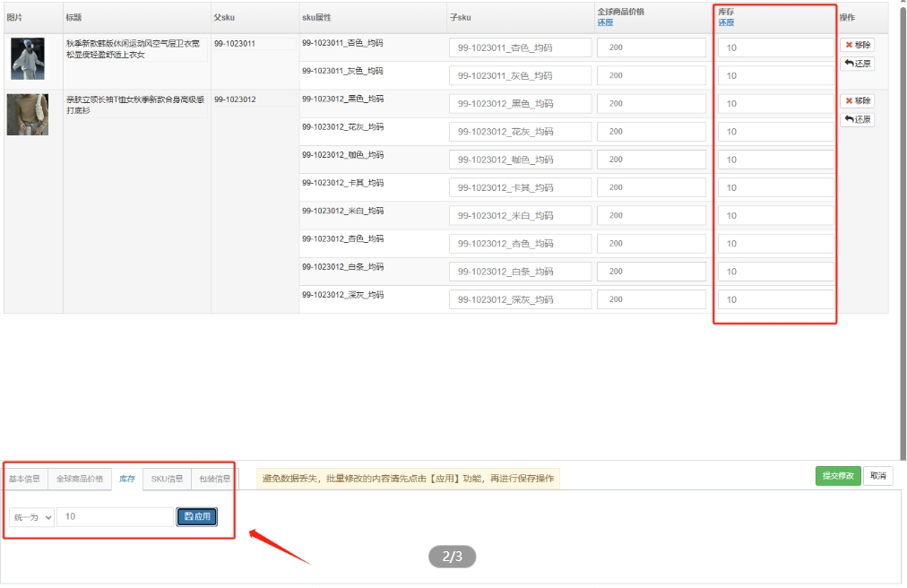The image size is (907, 588).
Task: Click price field for 99-1023012_深灰_均码
Action: (x=652, y=299)
